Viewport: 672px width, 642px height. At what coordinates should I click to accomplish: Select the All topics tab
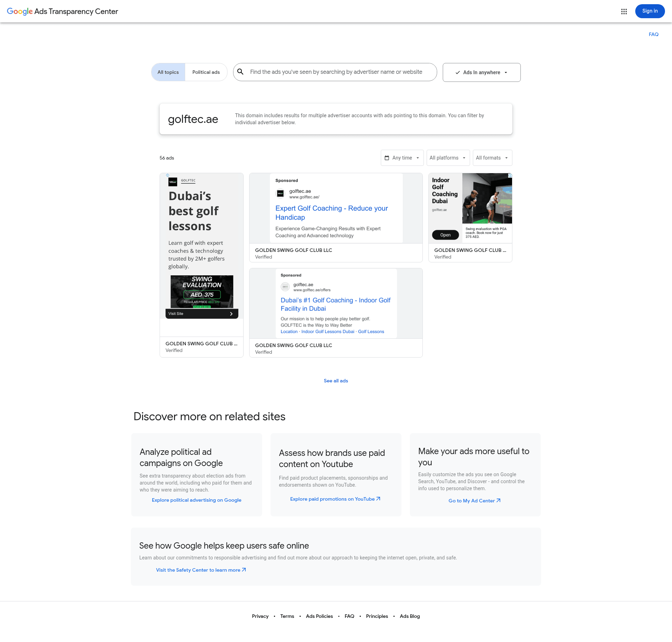[168, 72]
